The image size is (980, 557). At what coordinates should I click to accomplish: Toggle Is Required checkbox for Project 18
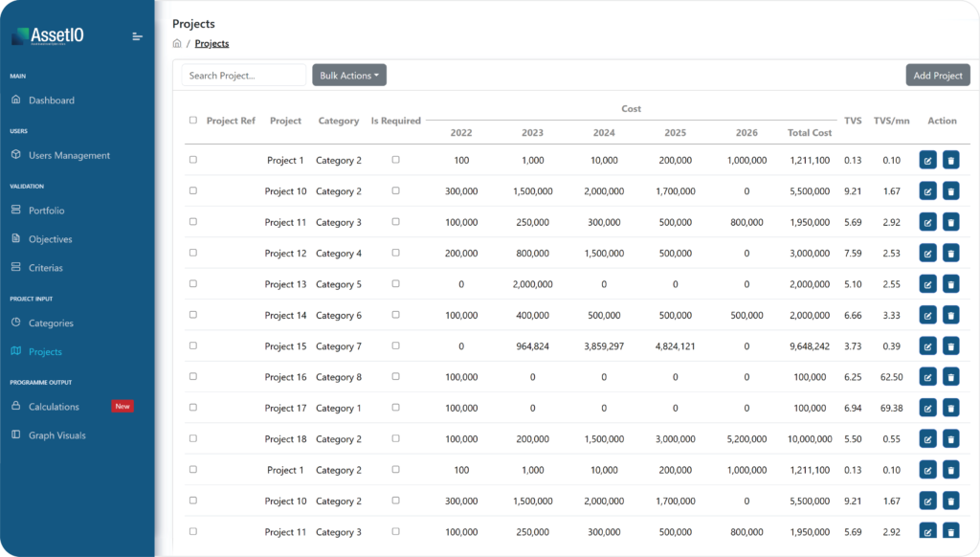(x=395, y=438)
